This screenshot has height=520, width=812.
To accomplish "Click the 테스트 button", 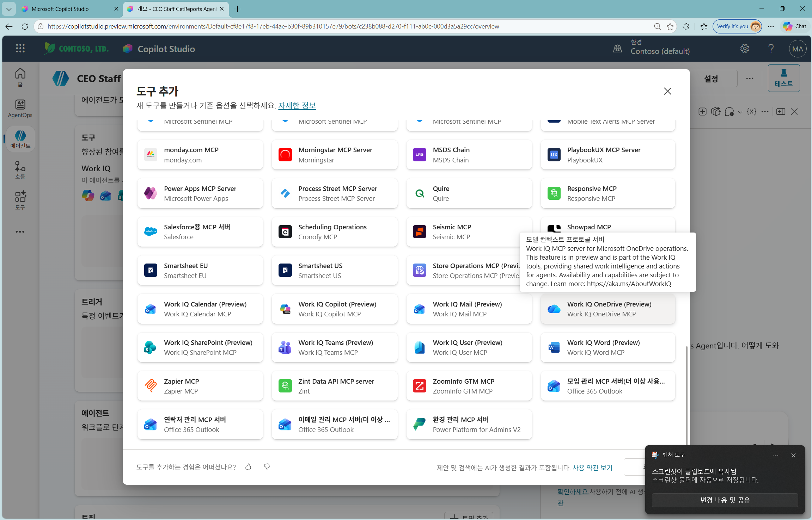I will coord(783,78).
